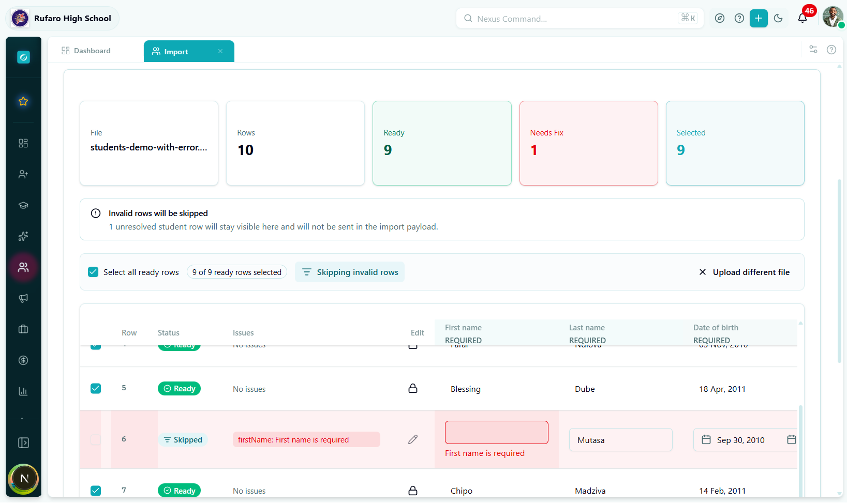The image size is (847, 504).
Task: Uncheck the row 7 checkbox
Action: (x=96, y=491)
